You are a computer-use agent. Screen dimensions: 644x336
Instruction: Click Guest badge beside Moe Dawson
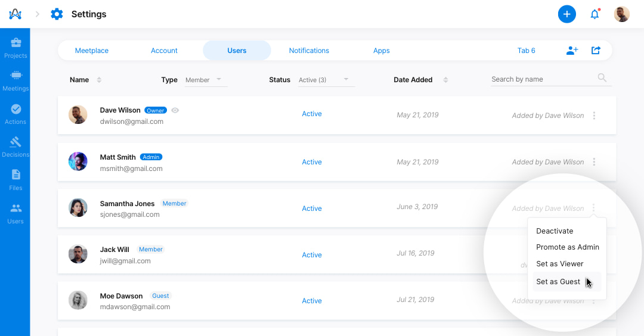point(160,296)
